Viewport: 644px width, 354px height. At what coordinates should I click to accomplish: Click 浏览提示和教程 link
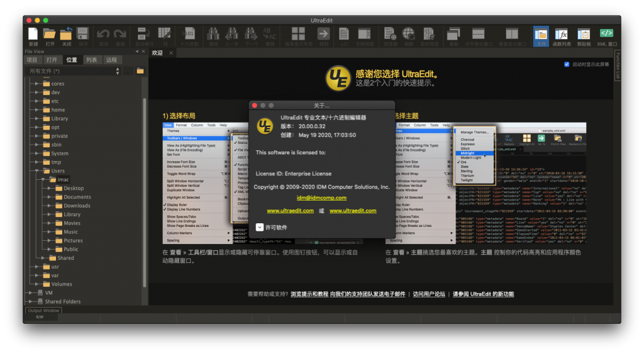[x=309, y=294]
